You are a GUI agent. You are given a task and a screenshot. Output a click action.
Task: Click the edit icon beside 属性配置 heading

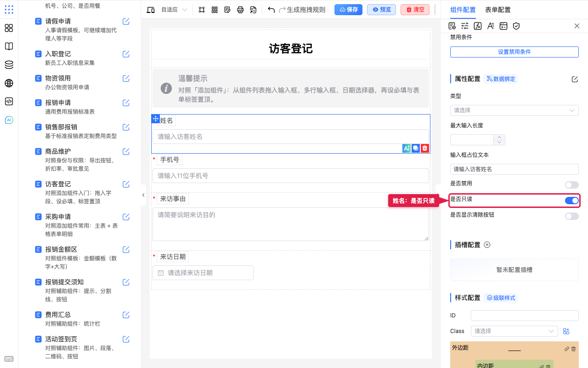575,79
